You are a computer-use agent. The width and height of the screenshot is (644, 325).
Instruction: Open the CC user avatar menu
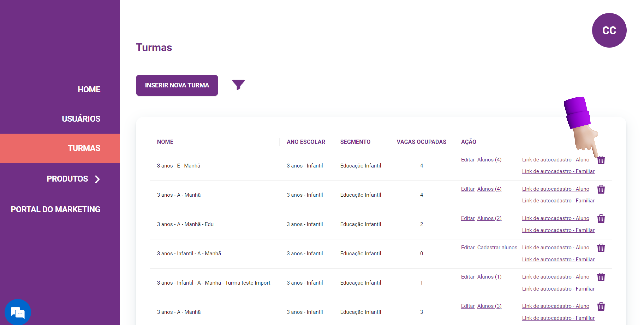pyautogui.click(x=609, y=30)
